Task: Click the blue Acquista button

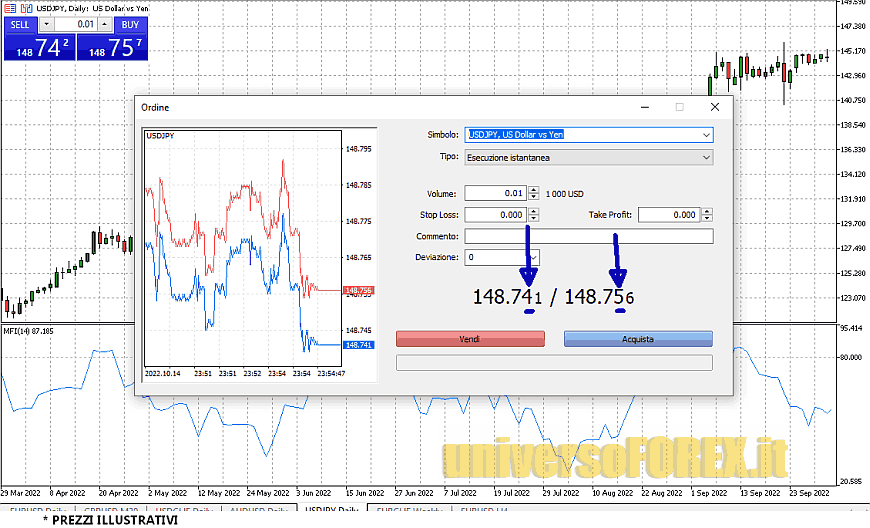Action: pos(638,339)
